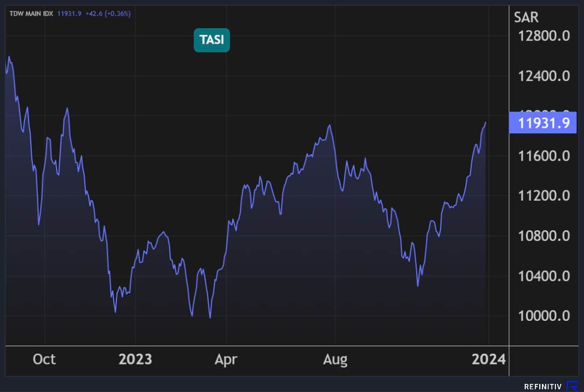584x392 pixels.
Task: Click the Refinitiv arrow logo icon
Action: 572,386
